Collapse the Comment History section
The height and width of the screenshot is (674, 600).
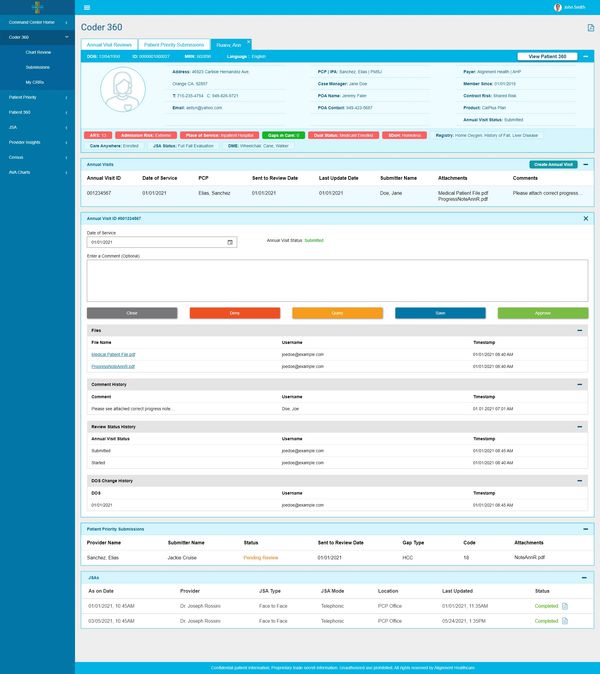point(579,384)
